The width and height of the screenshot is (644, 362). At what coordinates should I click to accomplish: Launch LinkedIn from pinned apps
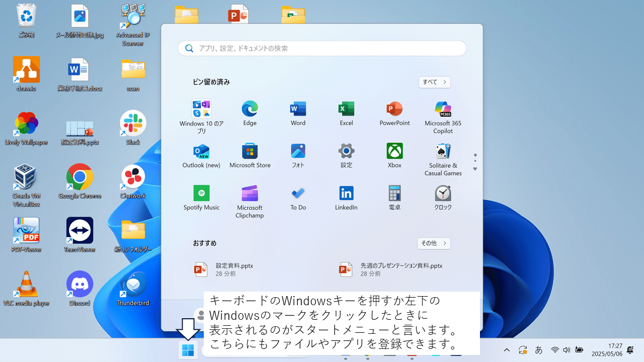pos(346,198)
